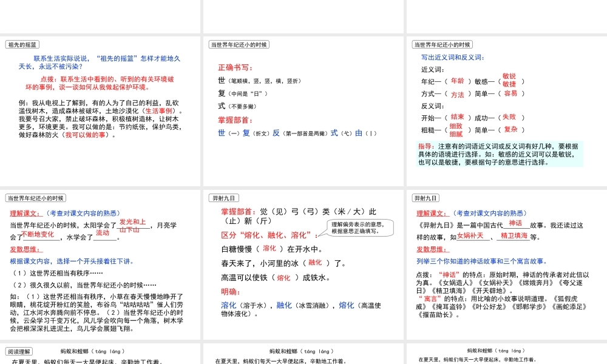Click the red answer 方法
Image resolution: width=607 pixels, height=364 pixels.
pyautogui.click(x=458, y=95)
